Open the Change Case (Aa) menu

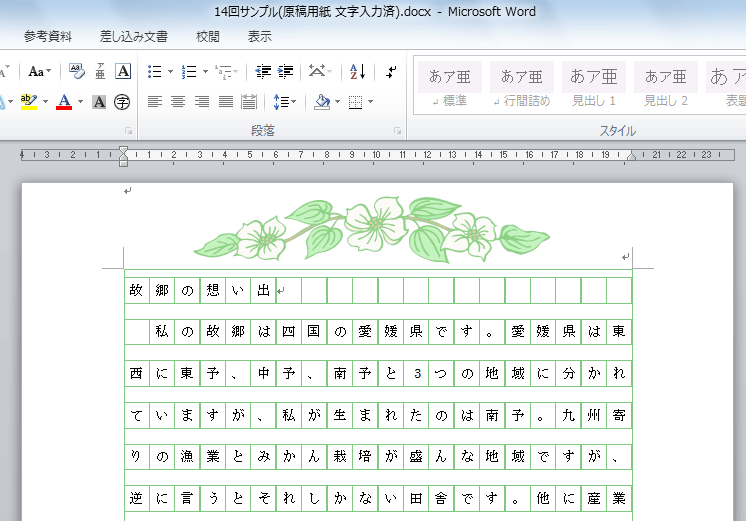tap(39, 72)
